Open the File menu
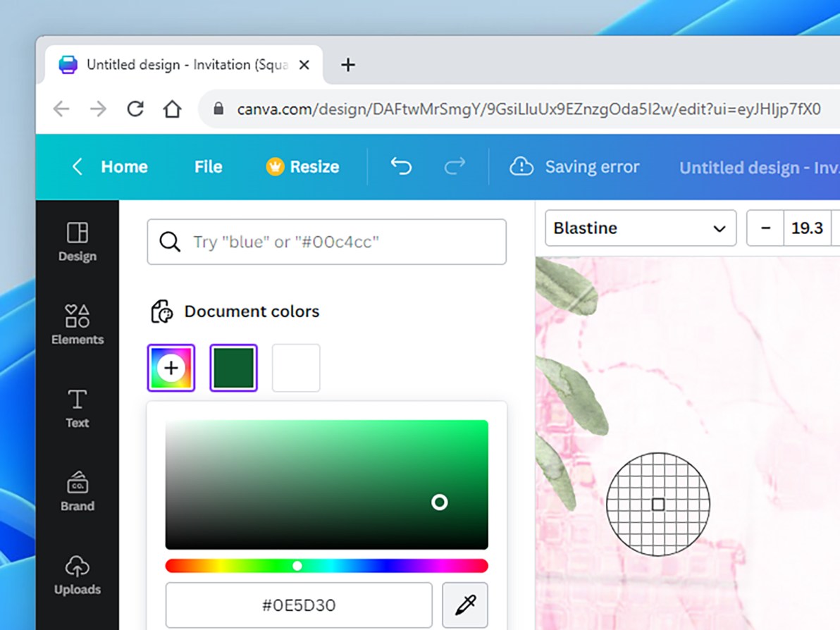 tap(207, 166)
